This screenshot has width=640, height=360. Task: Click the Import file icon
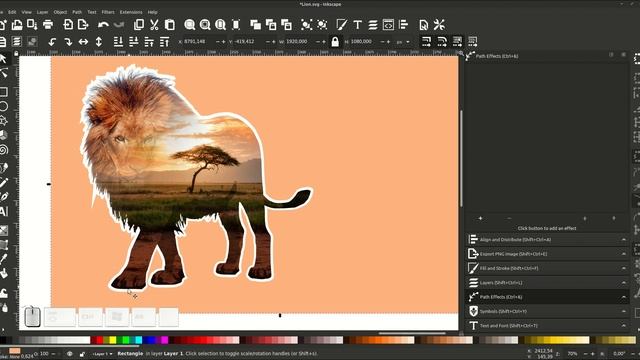(x=68, y=24)
